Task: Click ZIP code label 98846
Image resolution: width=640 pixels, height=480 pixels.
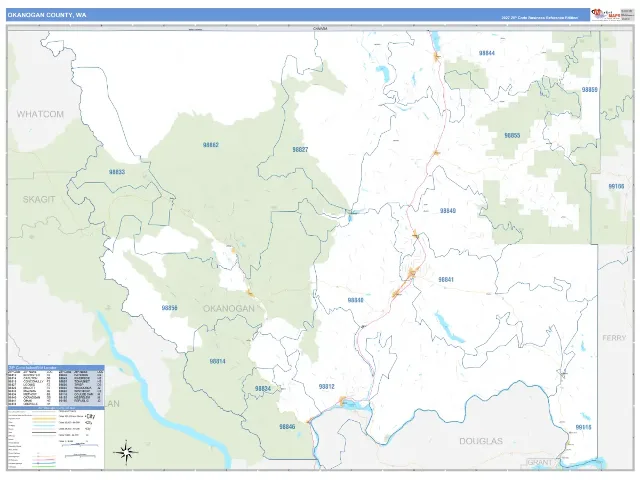Action: [287, 427]
